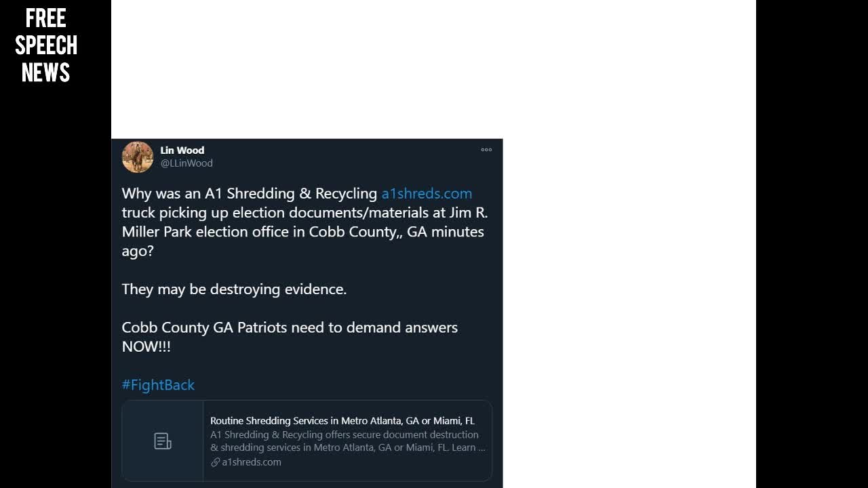Click Lin Wood's profile avatar
The image size is (868, 488).
(x=138, y=157)
